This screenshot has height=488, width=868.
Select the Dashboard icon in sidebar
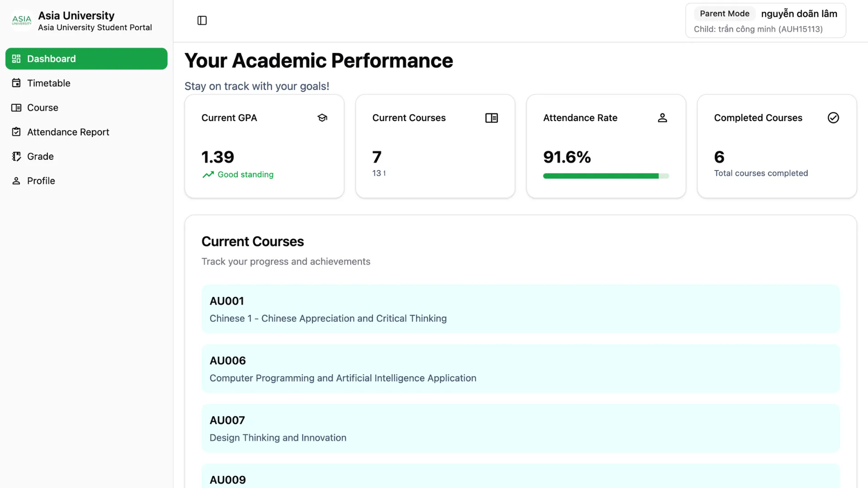(x=16, y=58)
